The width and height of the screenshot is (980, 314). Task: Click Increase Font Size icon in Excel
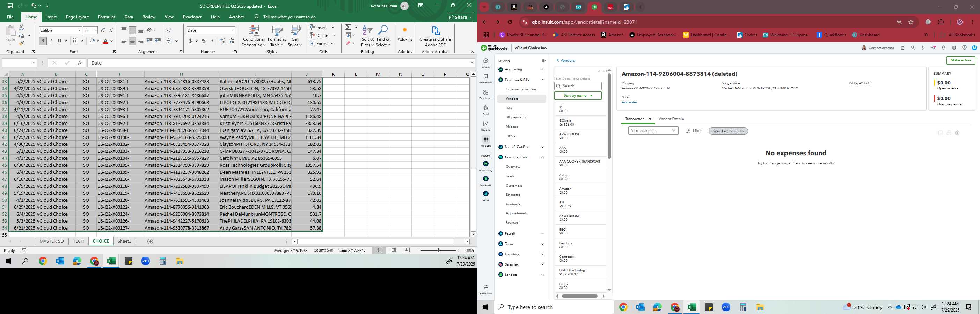pos(103,30)
